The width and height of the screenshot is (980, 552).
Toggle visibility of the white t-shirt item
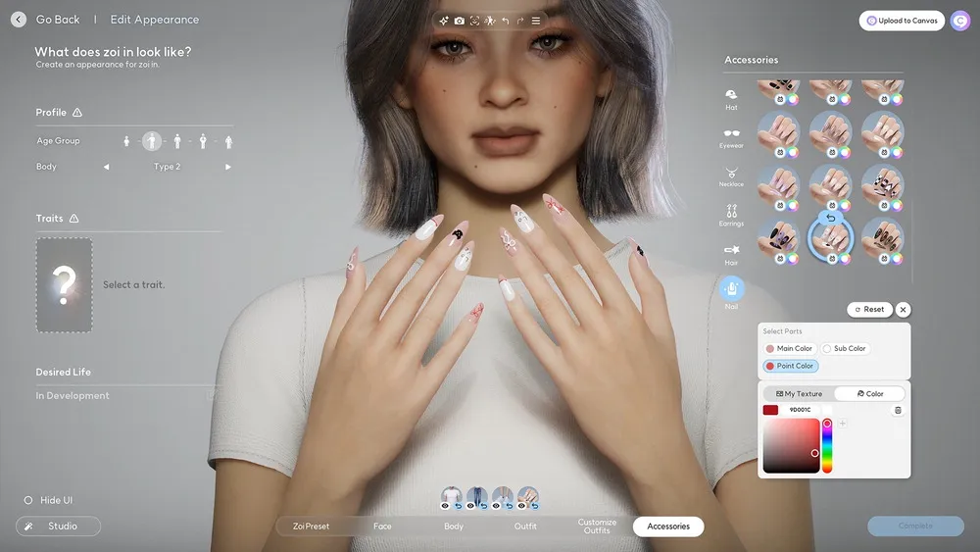445,506
